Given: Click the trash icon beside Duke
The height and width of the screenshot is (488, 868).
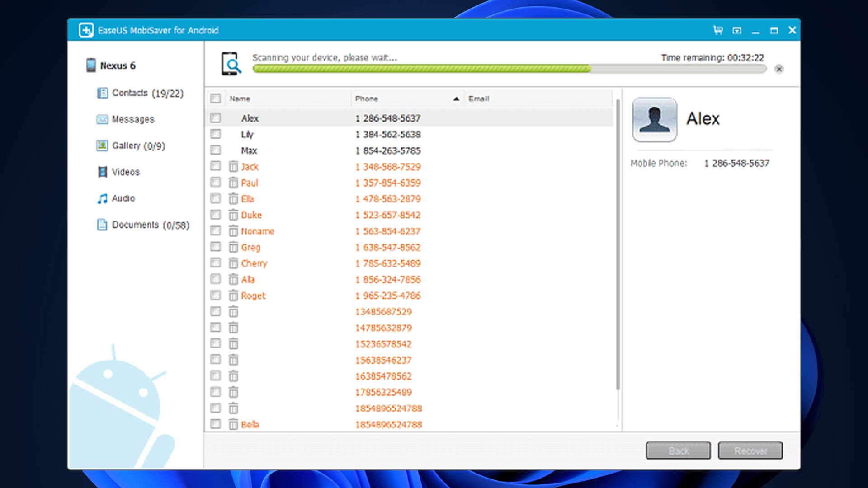Looking at the screenshot, I should [x=233, y=215].
